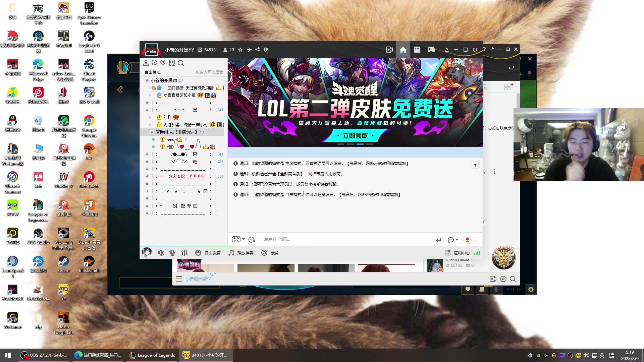Open the hamburger menu in the stream window
The image size is (644, 362).
179,279
